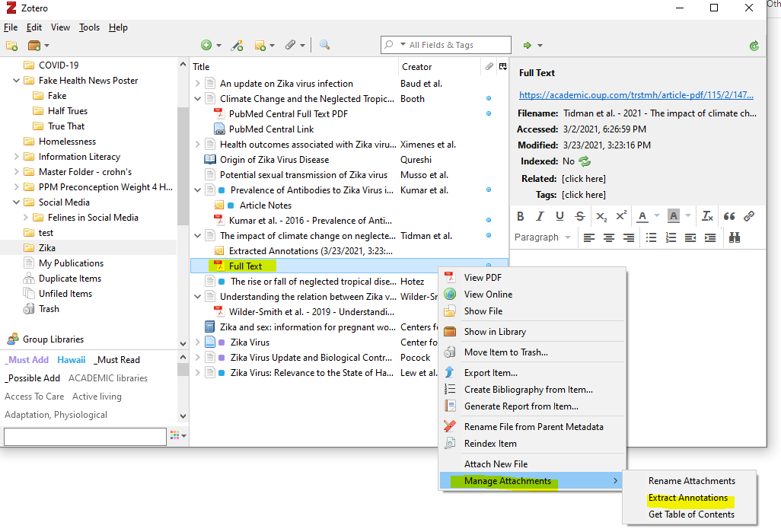Click the Add Attachment paperclip icon
781x532 pixels.
(x=290, y=46)
